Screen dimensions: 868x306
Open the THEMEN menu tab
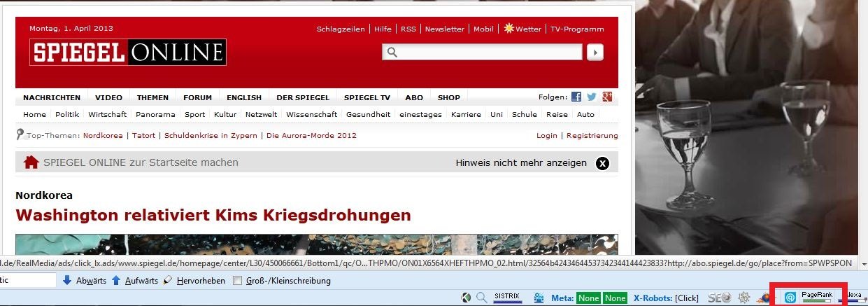pyautogui.click(x=152, y=97)
